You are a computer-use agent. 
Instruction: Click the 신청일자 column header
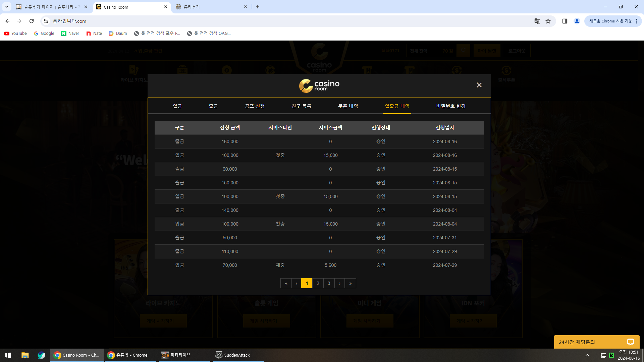point(445,128)
